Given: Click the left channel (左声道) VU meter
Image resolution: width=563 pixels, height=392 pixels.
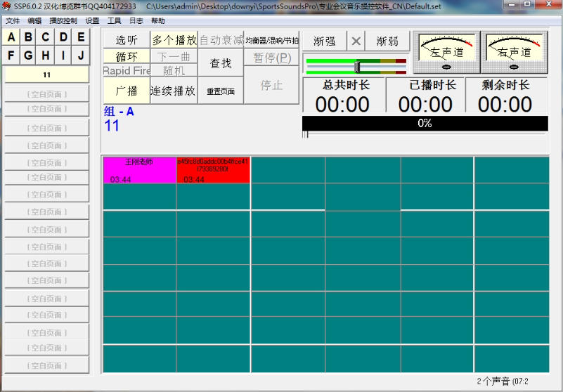Looking at the screenshot, I should 446,52.
